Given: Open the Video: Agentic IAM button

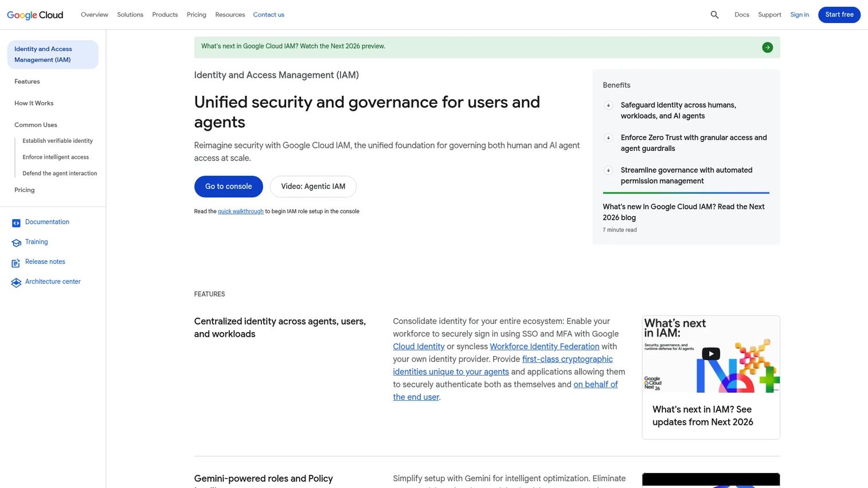Looking at the screenshot, I should pyautogui.click(x=313, y=186).
